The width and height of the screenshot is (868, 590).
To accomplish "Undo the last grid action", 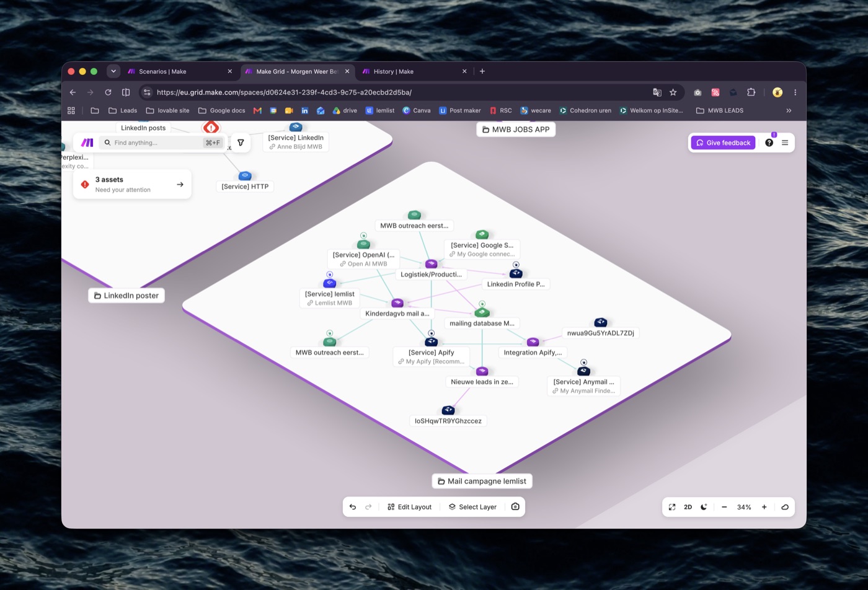I will pos(353,507).
